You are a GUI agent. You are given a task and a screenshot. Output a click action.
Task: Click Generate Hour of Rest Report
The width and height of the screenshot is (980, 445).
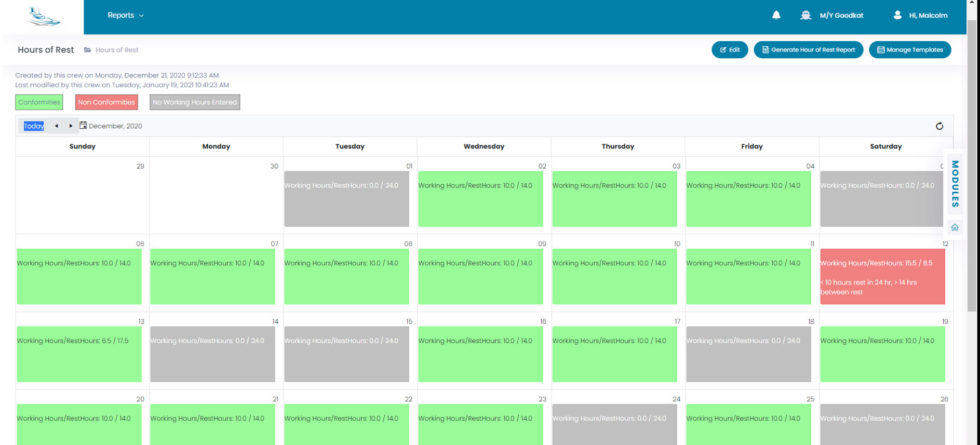[808, 49]
